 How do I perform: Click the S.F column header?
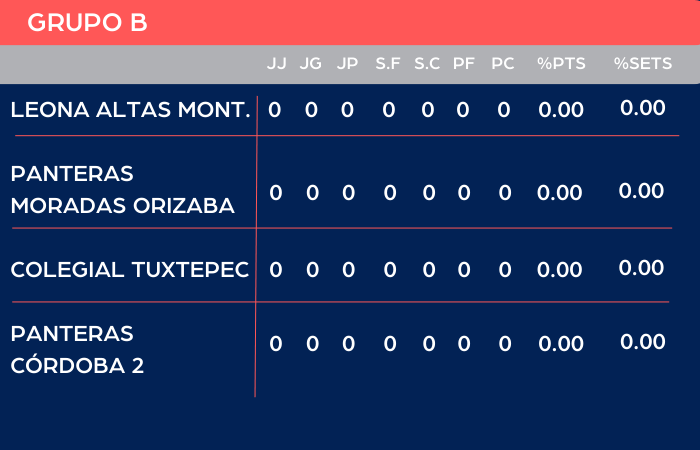coord(388,64)
